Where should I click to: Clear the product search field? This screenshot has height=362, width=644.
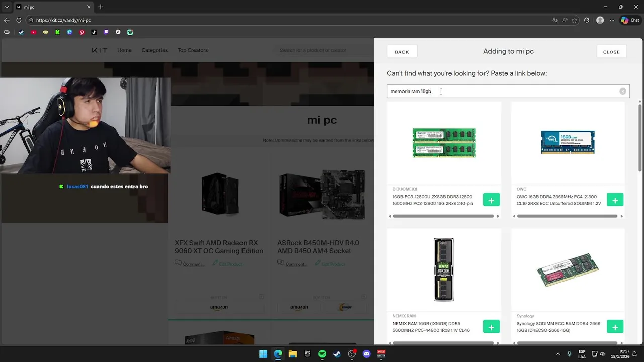tap(623, 91)
